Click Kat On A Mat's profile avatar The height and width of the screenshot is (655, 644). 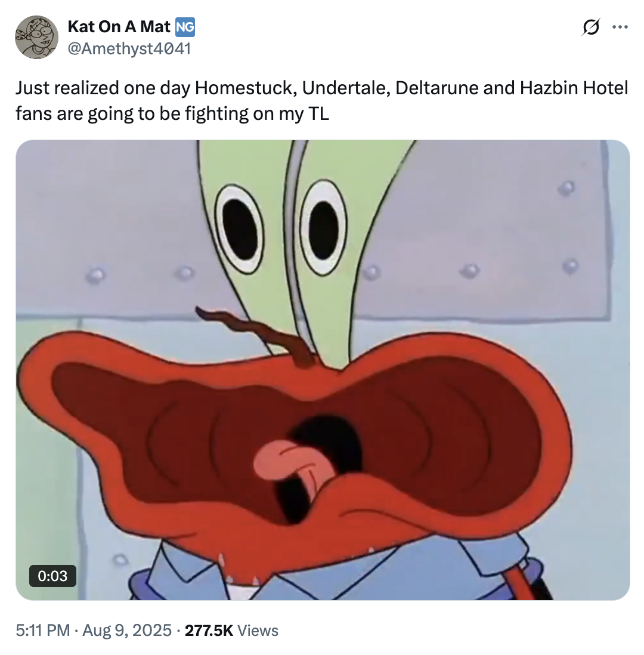[x=37, y=37]
